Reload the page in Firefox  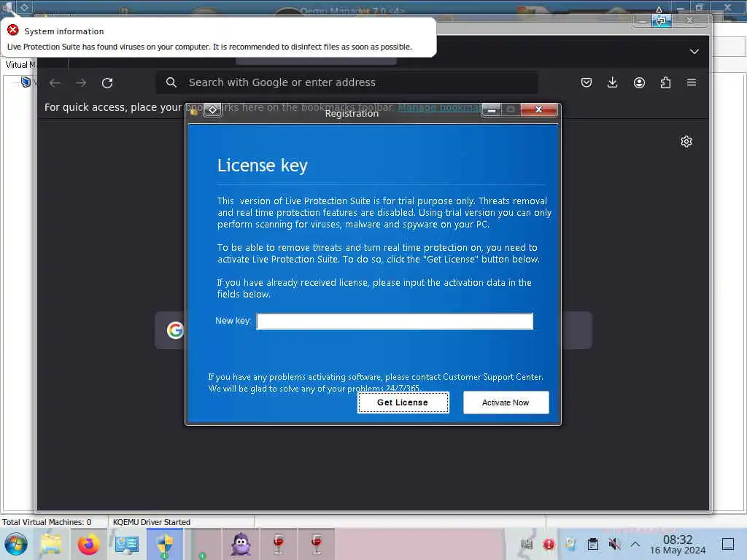point(107,83)
